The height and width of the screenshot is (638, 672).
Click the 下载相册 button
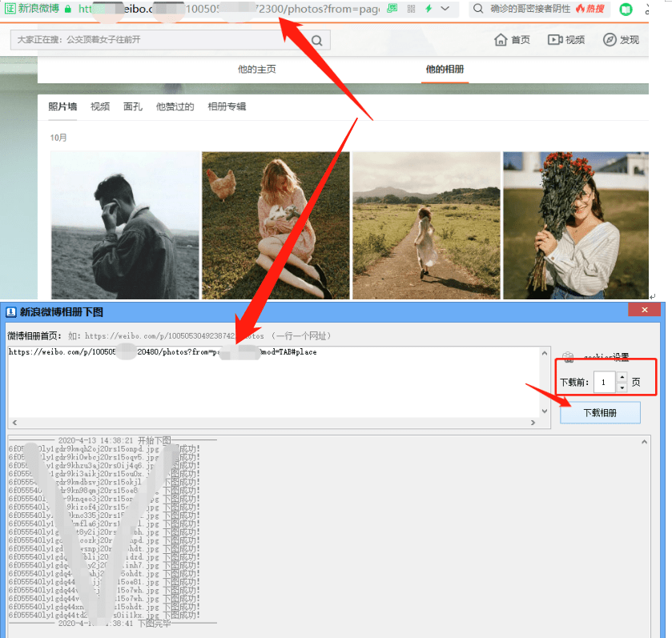[600, 413]
